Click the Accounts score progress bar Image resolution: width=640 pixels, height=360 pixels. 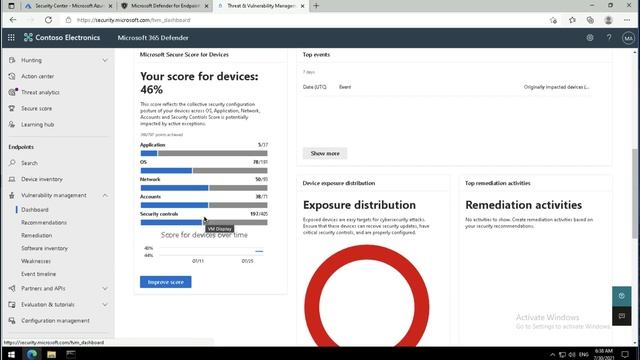tap(204, 205)
